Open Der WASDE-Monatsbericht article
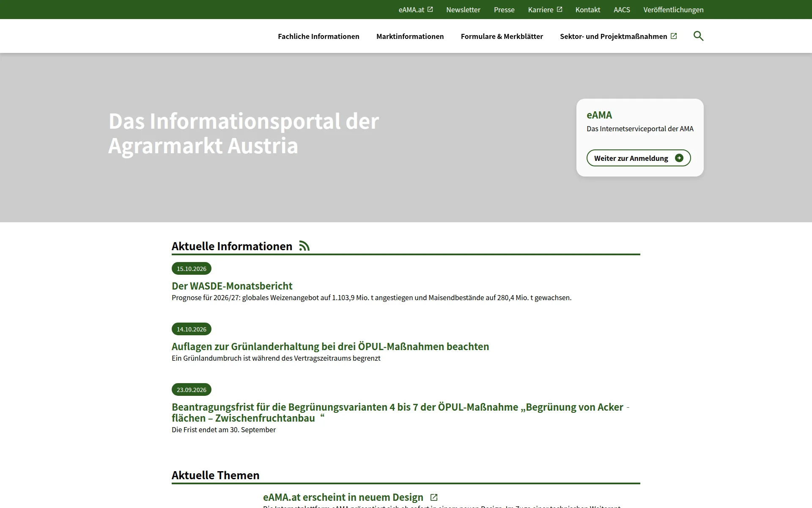 pyautogui.click(x=232, y=286)
